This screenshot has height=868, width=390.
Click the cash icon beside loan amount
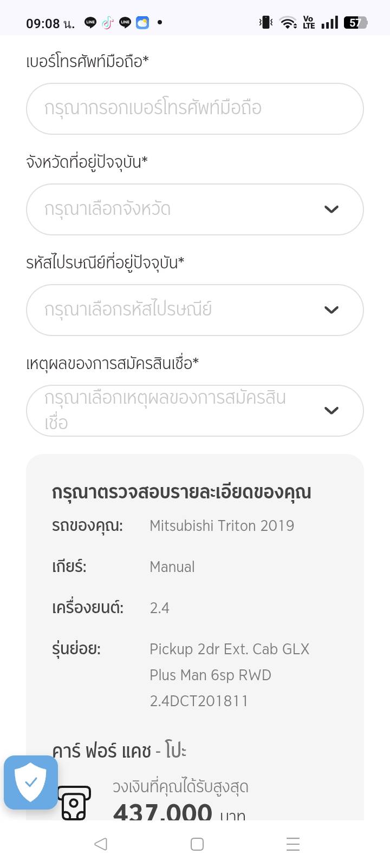[74, 803]
